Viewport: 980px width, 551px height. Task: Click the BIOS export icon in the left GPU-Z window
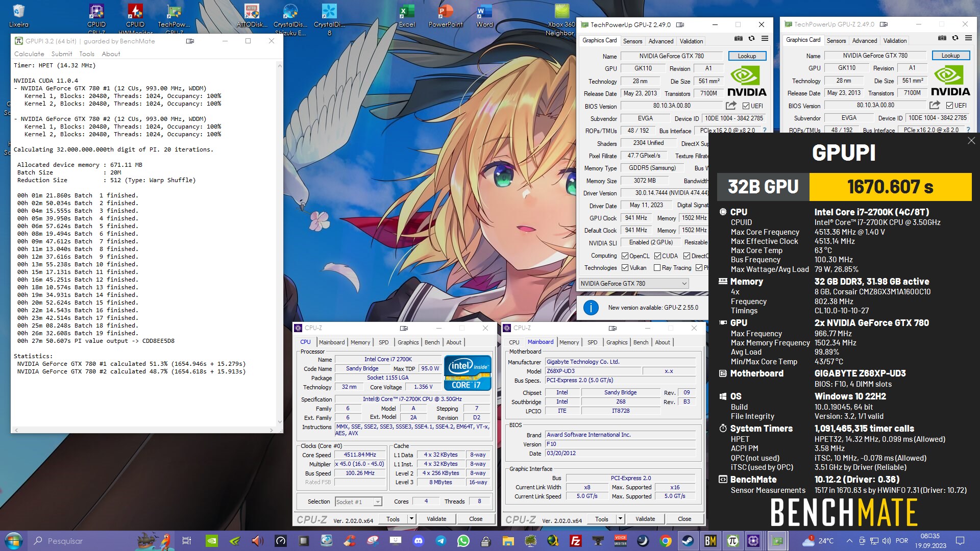731,106
